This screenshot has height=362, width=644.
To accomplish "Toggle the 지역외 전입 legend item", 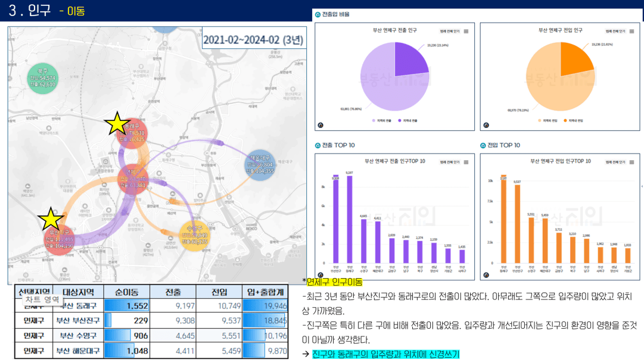I will [x=547, y=121].
